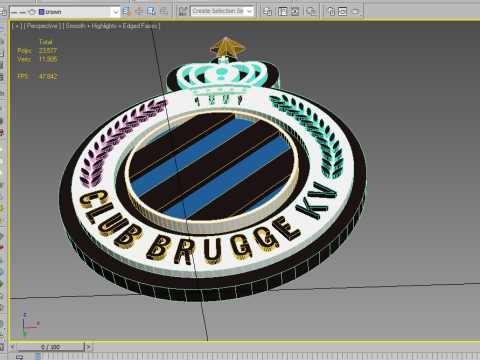Toggle render teapot icon for crown layer

32,12
